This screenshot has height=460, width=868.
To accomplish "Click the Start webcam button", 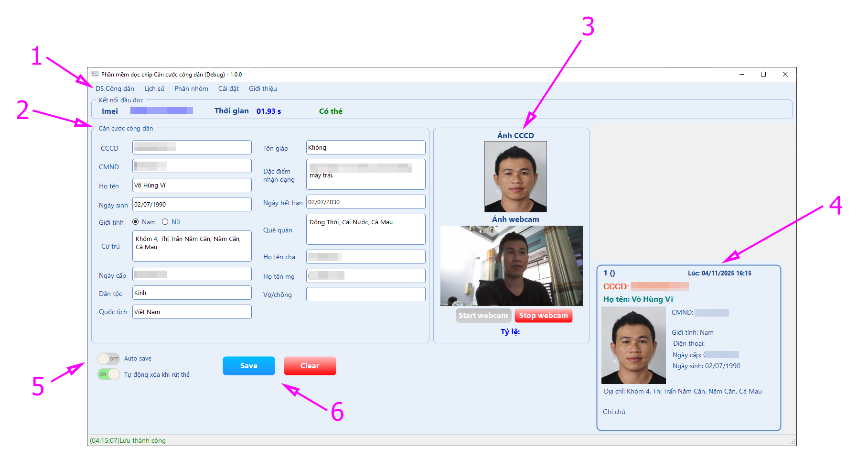I will 483,316.
